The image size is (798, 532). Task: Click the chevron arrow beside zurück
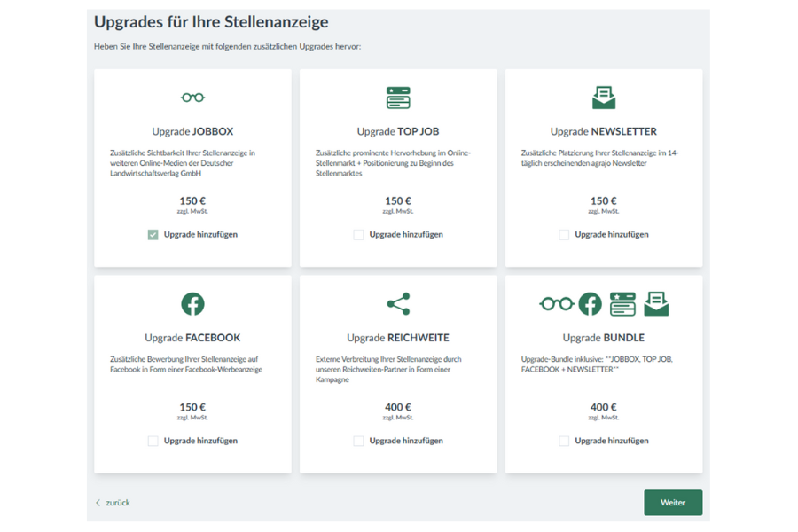click(x=98, y=503)
